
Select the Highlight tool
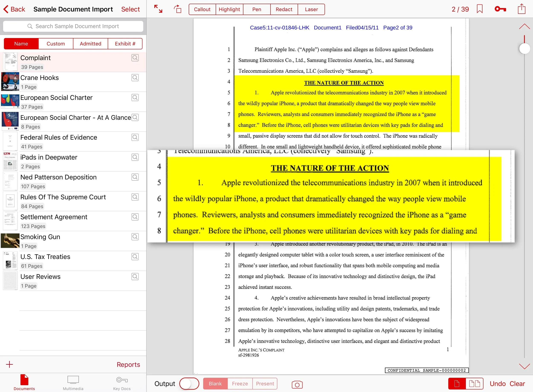tap(229, 9)
